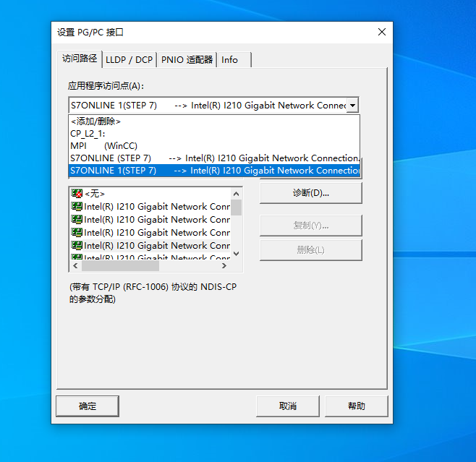Collapse the access point dropdown arrow

pyautogui.click(x=352, y=106)
